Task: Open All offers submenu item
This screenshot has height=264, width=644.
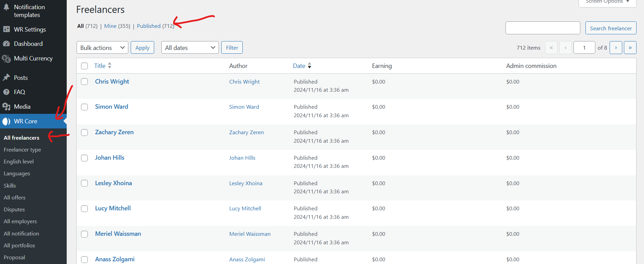Action: click(15, 197)
